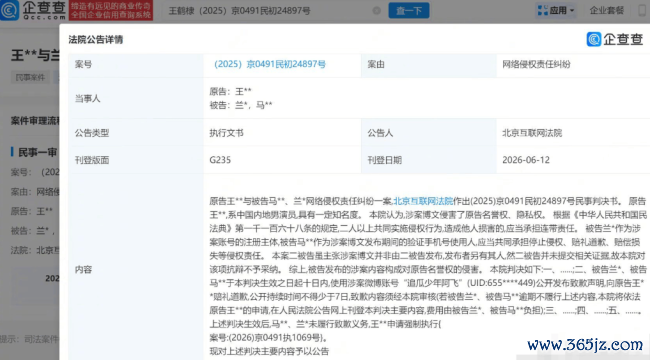Clear the search box with the X icon
Image resolution: width=650 pixels, height=360 pixels.
point(376,11)
